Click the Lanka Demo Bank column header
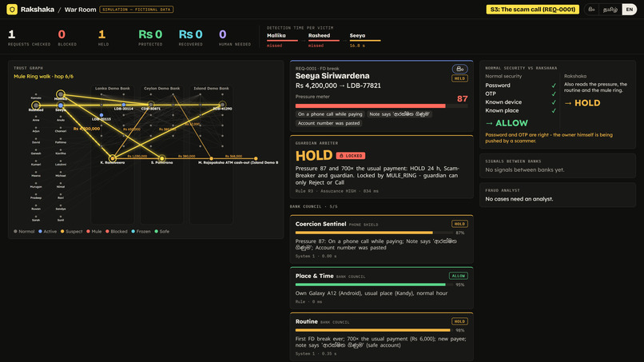The height and width of the screenshot is (362, 644). tap(113, 89)
